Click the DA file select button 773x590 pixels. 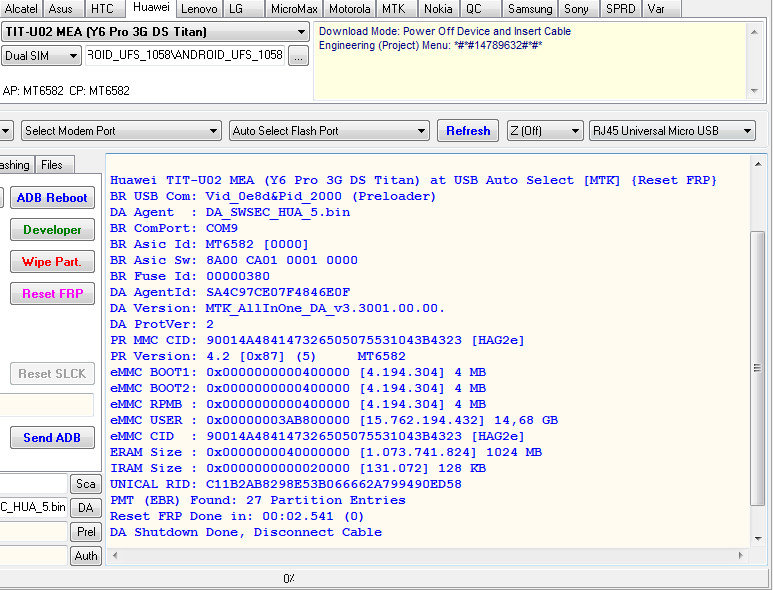tap(86, 508)
